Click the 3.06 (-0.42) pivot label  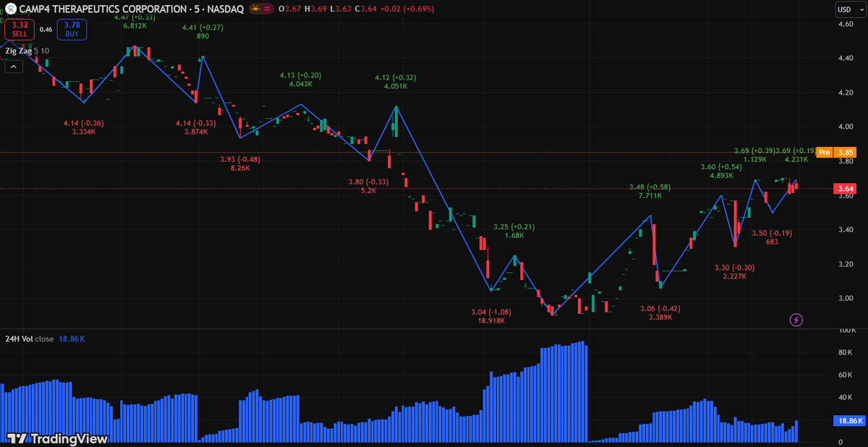(x=660, y=308)
